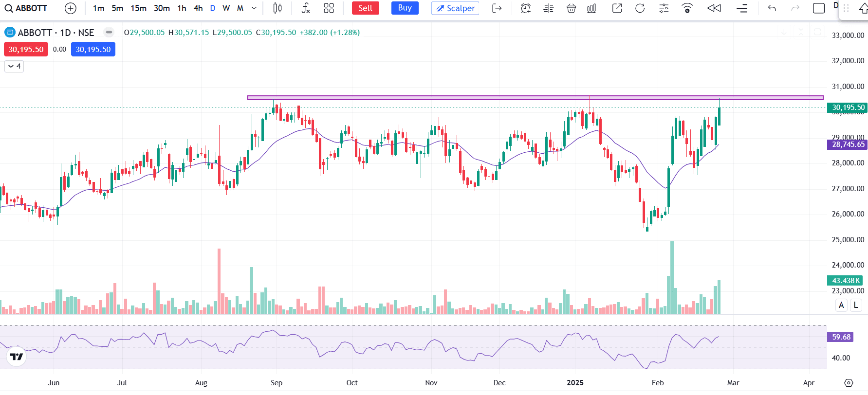Image resolution: width=868 pixels, height=395 pixels.
Task: Choose the 4h timeframe
Action: pyautogui.click(x=198, y=8)
